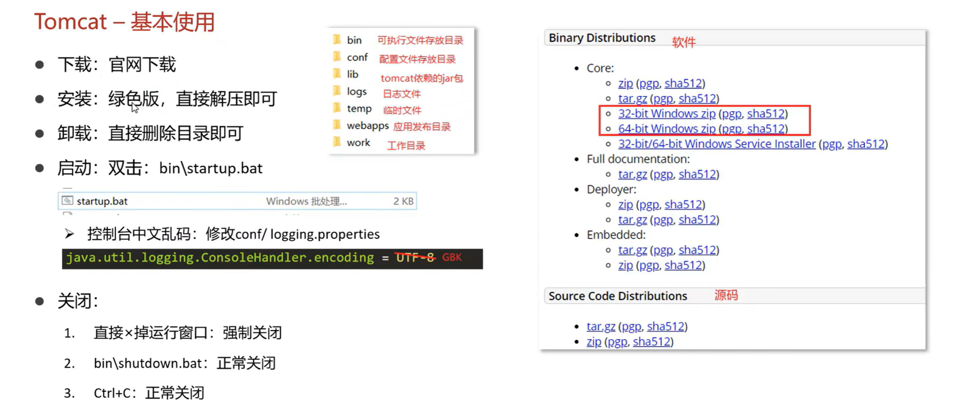Image resolution: width=980 pixels, height=419 pixels.
Task: Open sha512 link for Core tar.gz
Action: (x=697, y=98)
